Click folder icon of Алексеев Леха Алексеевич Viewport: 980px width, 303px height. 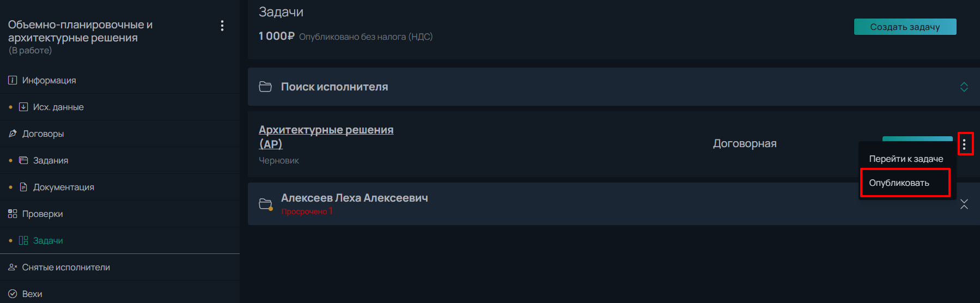tap(266, 204)
